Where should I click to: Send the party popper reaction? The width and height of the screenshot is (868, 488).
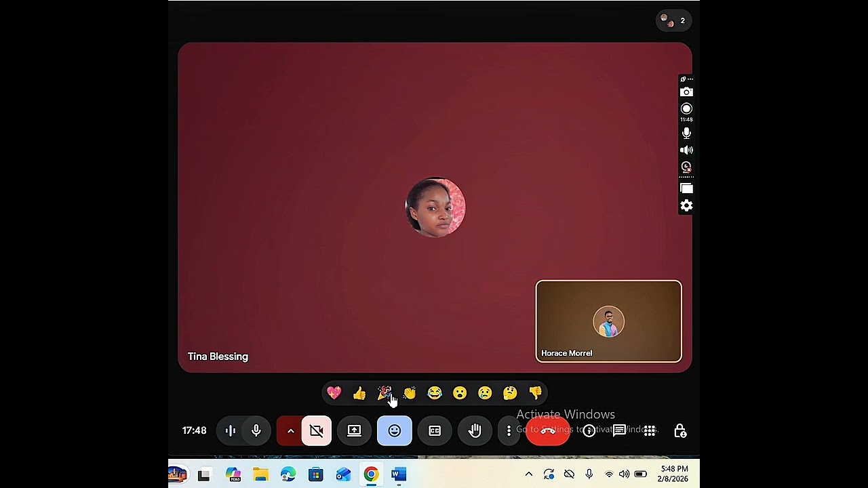pos(384,392)
